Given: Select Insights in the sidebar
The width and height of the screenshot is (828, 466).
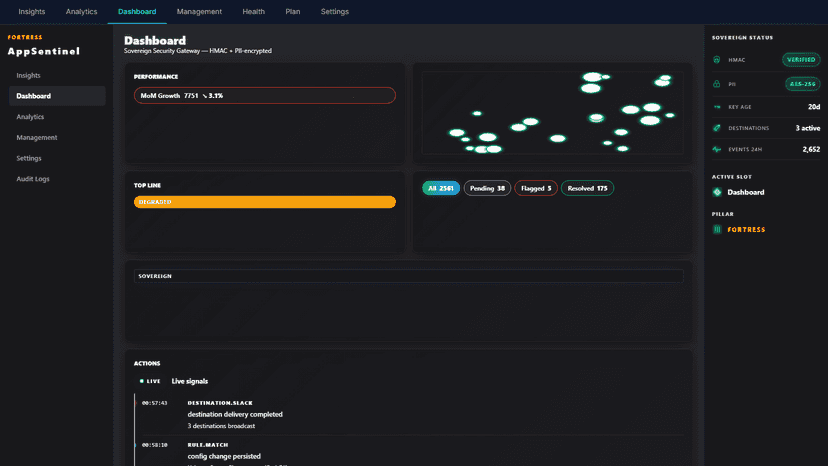Looking at the screenshot, I should click(57, 76).
